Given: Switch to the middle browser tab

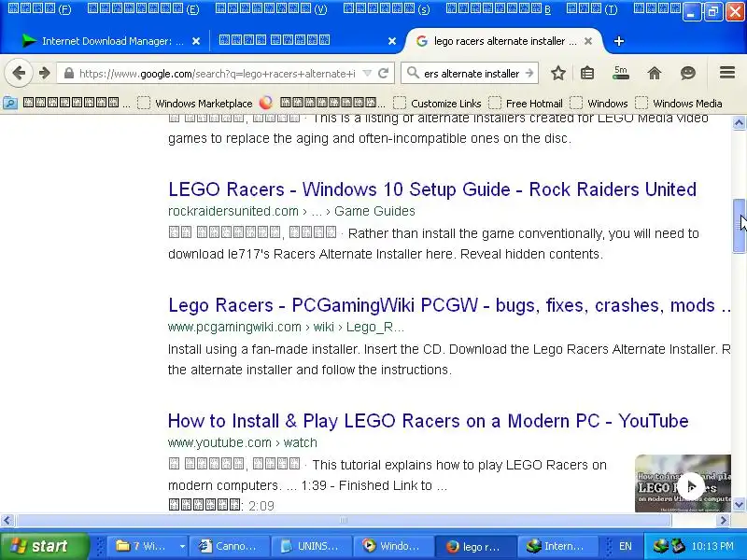Looking at the screenshot, I should point(305,41).
